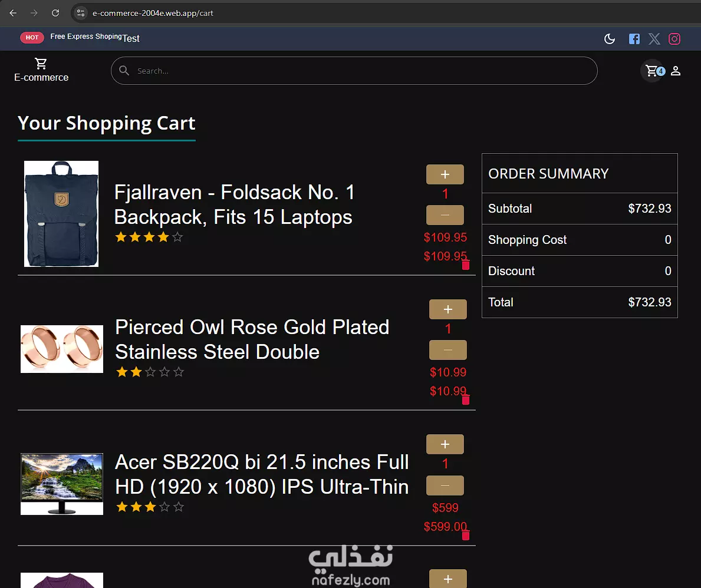Go back to the previous page
This screenshot has height=588, width=701.
click(x=13, y=13)
